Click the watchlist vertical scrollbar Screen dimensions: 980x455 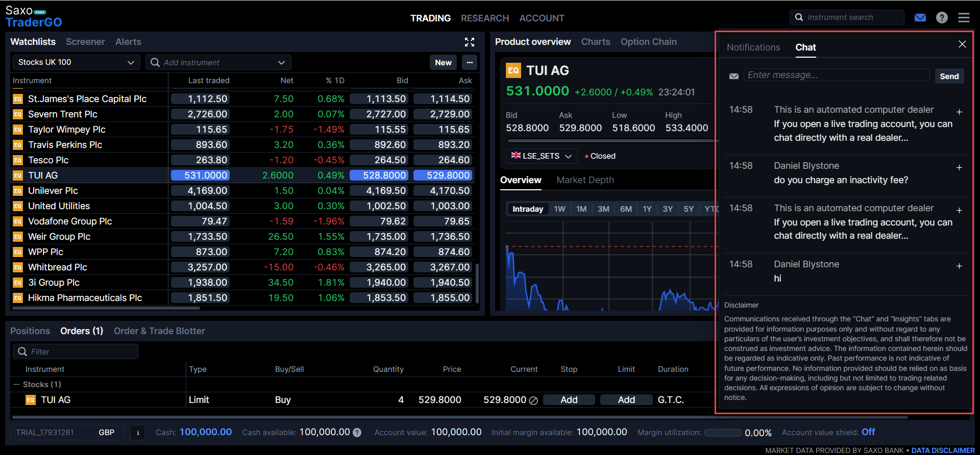pos(477,283)
